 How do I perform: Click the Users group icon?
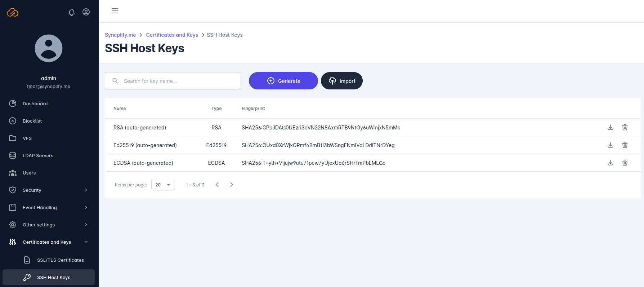[13, 173]
